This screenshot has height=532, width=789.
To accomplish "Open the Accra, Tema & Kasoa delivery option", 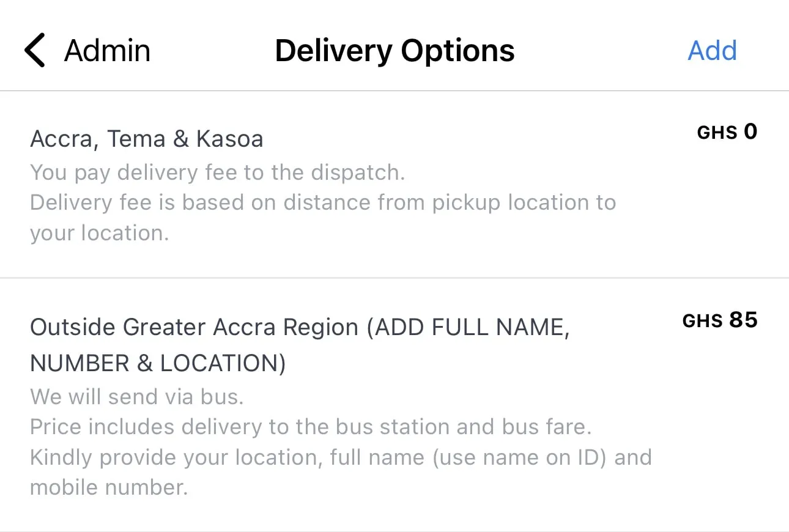I will (147, 139).
